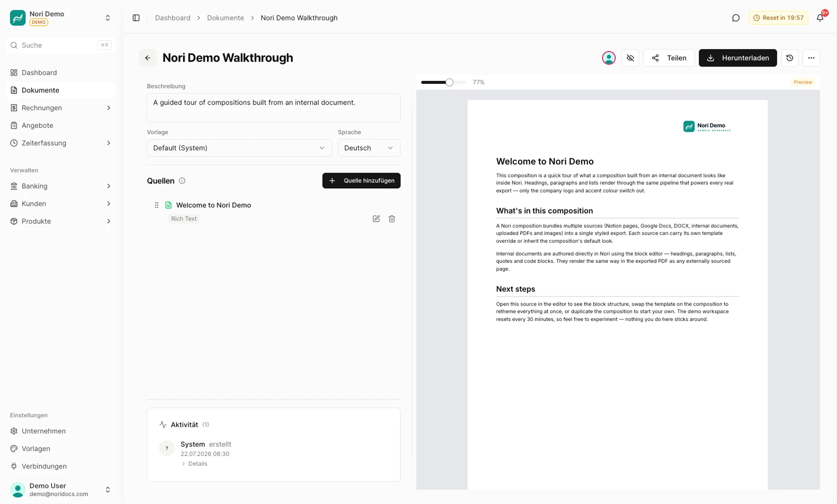
Task: Click Herunterladen button
Action: [x=738, y=58]
